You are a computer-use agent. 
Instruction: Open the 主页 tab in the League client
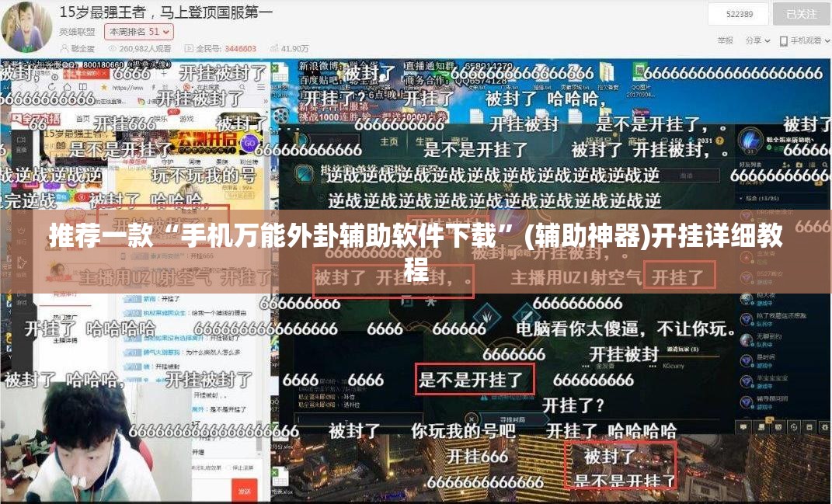click(389, 141)
